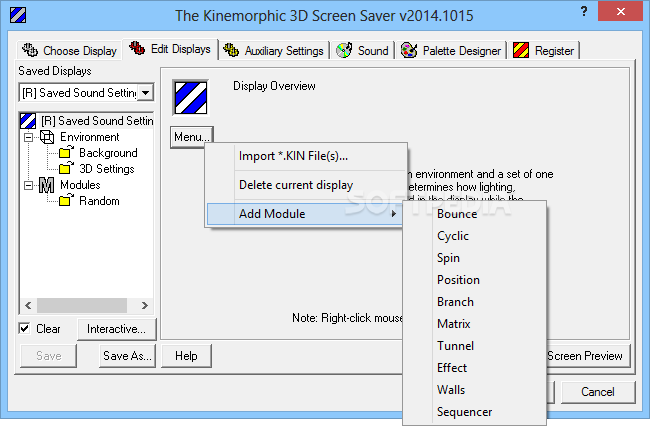Click the red-yellow striped Register icon

pyautogui.click(x=521, y=51)
